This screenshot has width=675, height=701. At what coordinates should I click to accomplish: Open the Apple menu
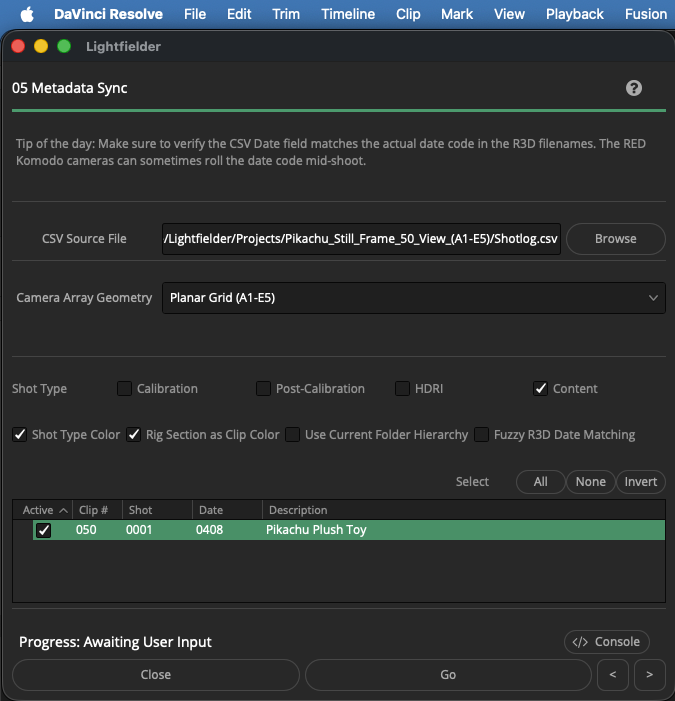27,14
